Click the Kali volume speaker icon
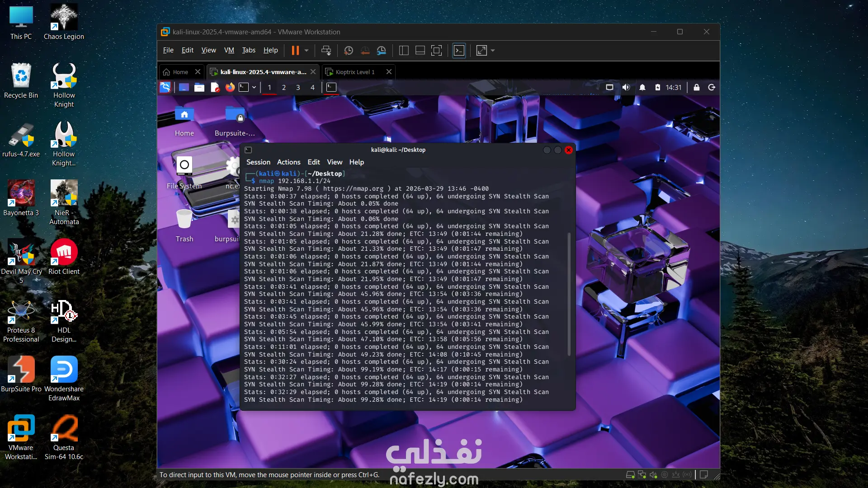The height and width of the screenshot is (488, 868). click(626, 87)
